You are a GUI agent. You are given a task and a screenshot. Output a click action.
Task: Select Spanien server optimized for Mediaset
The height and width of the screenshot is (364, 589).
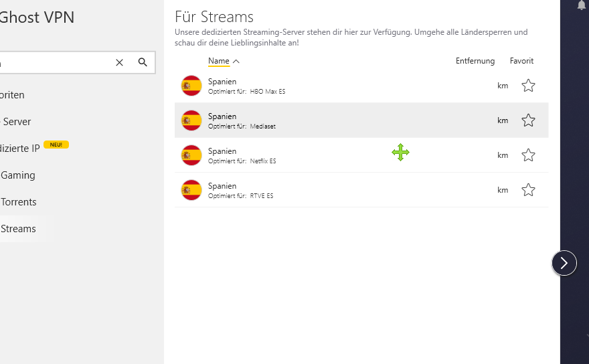click(x=361, y=120)
